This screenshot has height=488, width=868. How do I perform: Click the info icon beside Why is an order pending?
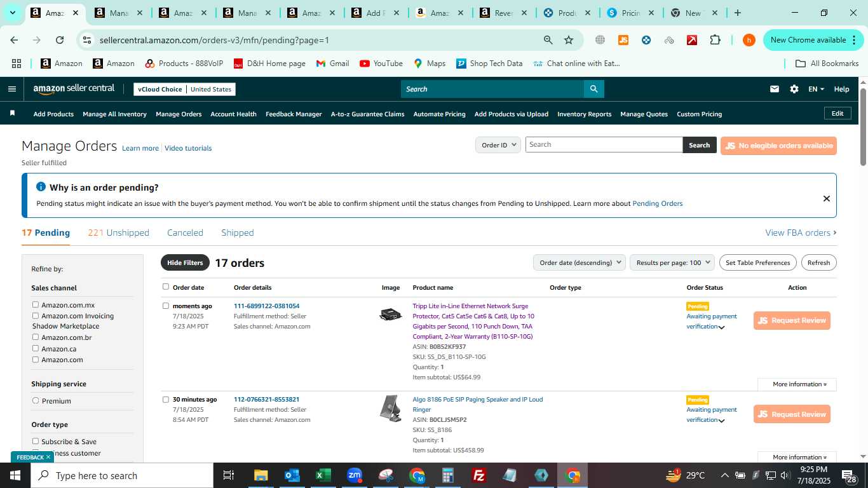tap(41, 187)
